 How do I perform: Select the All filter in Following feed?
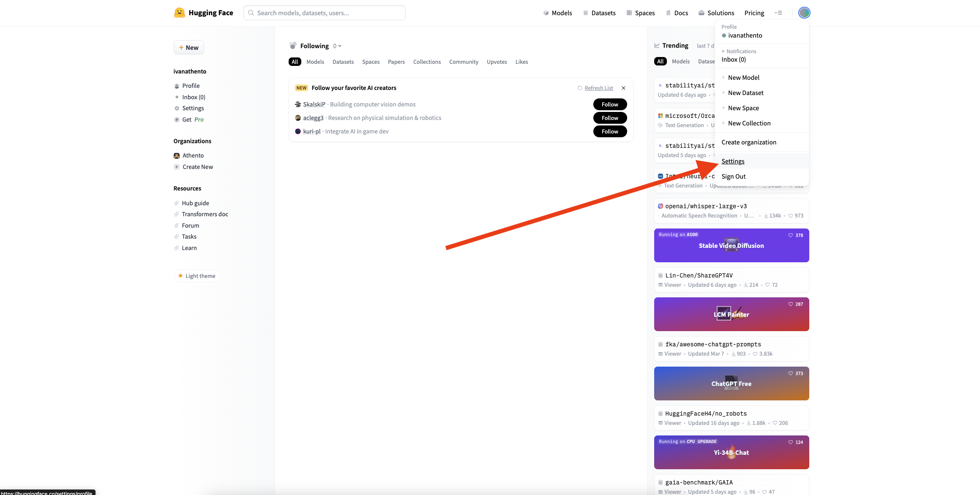(295, 62)
